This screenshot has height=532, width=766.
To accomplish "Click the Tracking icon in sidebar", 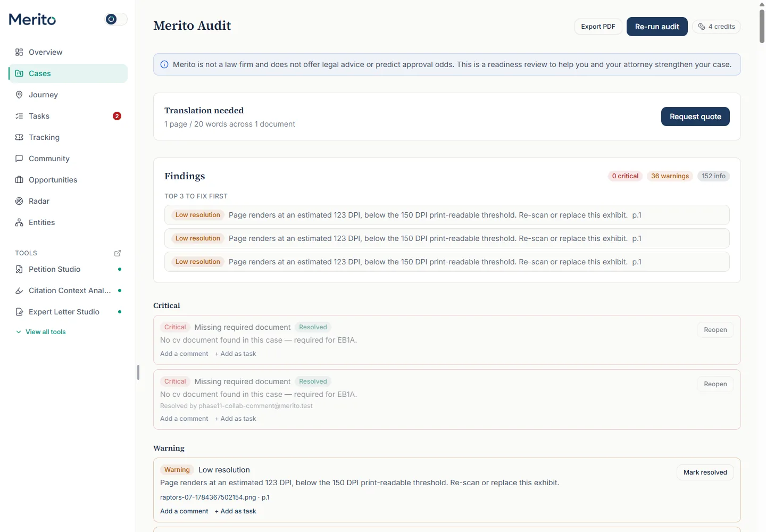I will point(19,137).
